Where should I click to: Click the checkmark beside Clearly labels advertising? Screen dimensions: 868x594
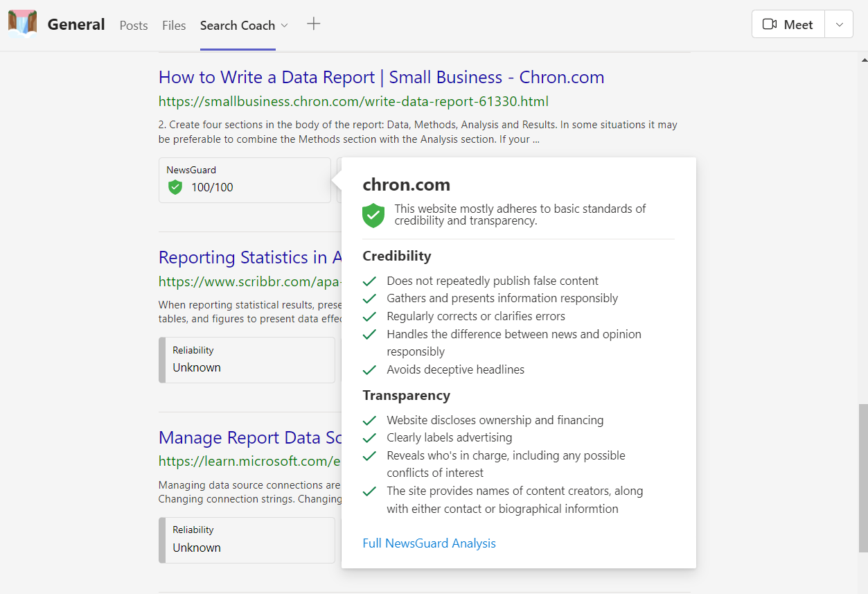370,438
